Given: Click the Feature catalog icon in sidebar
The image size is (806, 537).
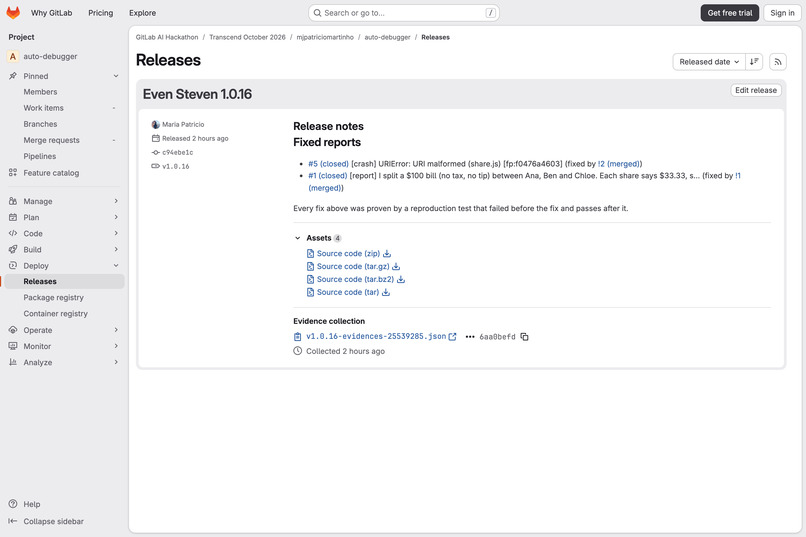Looking at the screenshot, I should 13,173.
